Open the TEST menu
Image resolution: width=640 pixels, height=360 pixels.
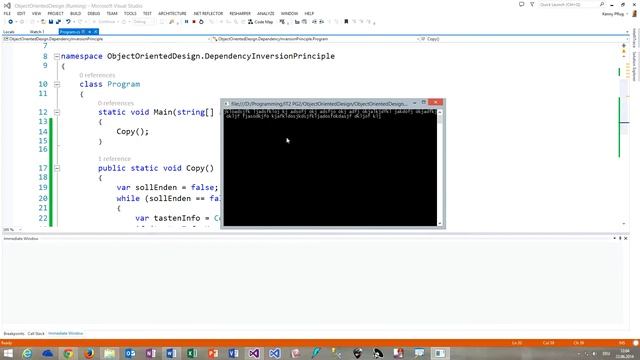click(x=147, y=13)
